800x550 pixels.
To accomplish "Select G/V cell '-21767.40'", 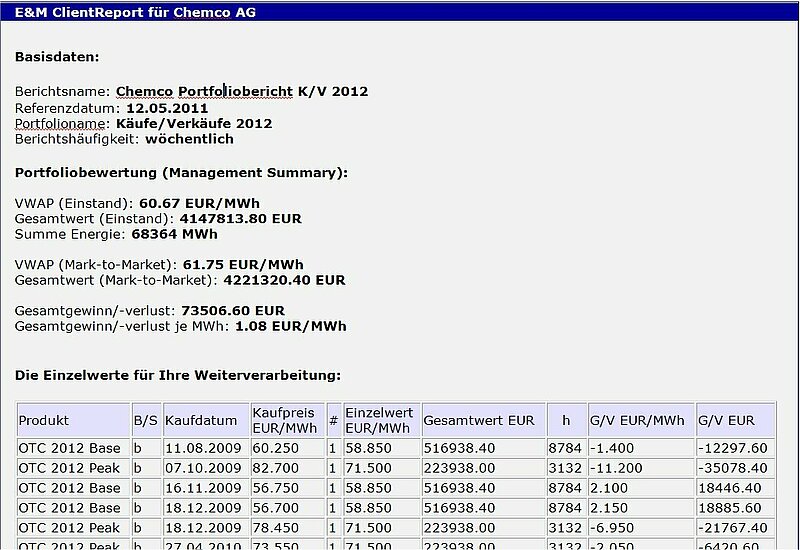I will (735, 528).
